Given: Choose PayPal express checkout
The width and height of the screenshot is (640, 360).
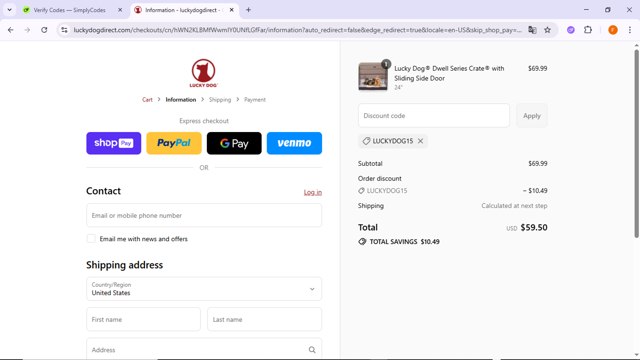Looking at the screenshot, I should coord(174,143).
